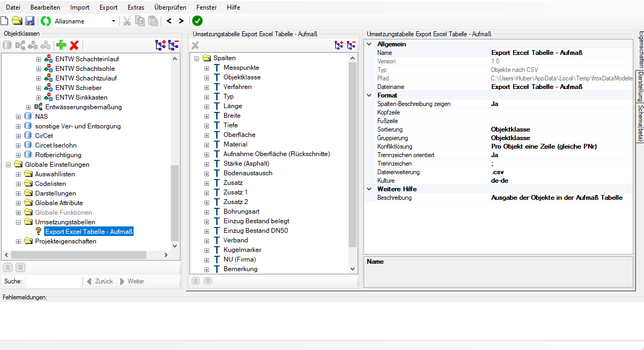The height and width of the screenshot is (350, 644).
Task: Open the Überprüfen menu
Action: pos(170,7)
